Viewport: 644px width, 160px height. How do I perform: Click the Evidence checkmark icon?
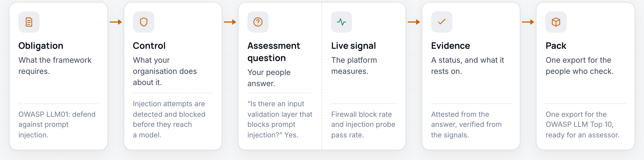click(442, 22)
